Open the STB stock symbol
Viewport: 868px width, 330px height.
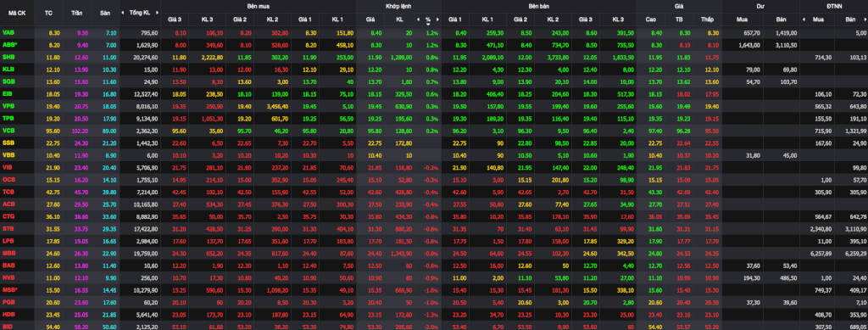(8, 228)
